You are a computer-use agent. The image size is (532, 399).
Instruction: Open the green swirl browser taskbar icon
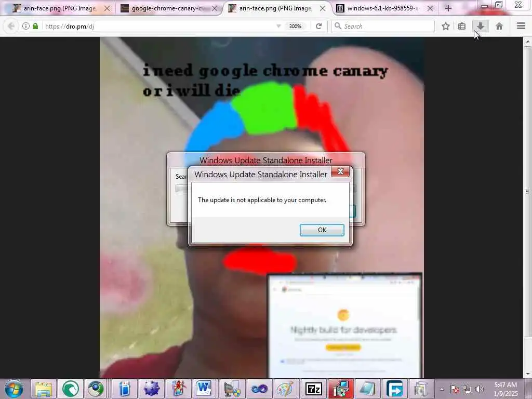pyautogui.click(x=71, y=389)
